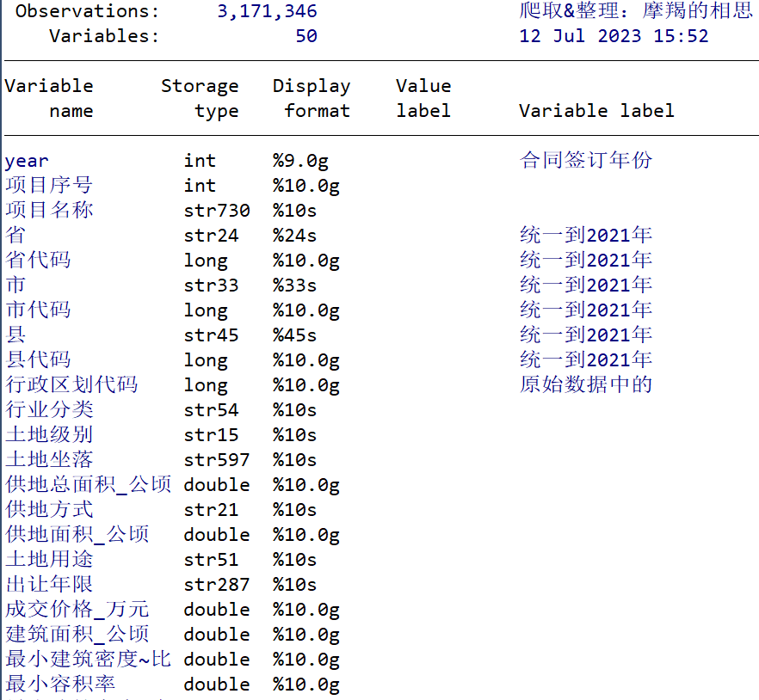Image resolution: width=759 pixels, height=700 pixels.
Task: Click the display format %24s
Action: coord(294,236)
